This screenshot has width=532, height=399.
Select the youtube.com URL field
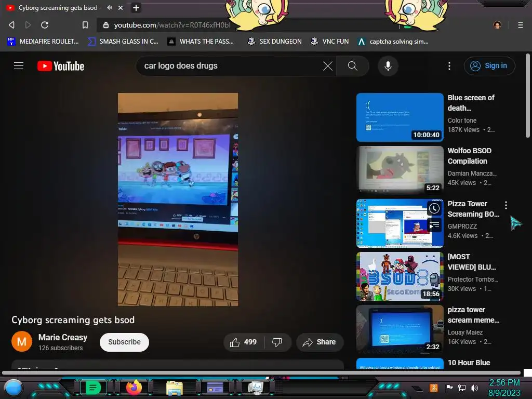(x=172, y=25)
